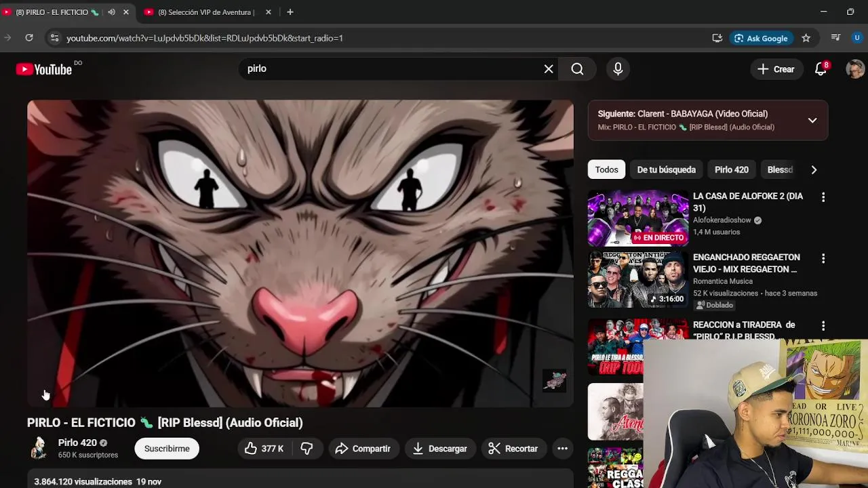The height and width of the screenshot is (488, 868).
Task: Open Mix: PIRLO - EL FICTICIO playlist text
Action: pyautogui.click(x=686, y=127)
